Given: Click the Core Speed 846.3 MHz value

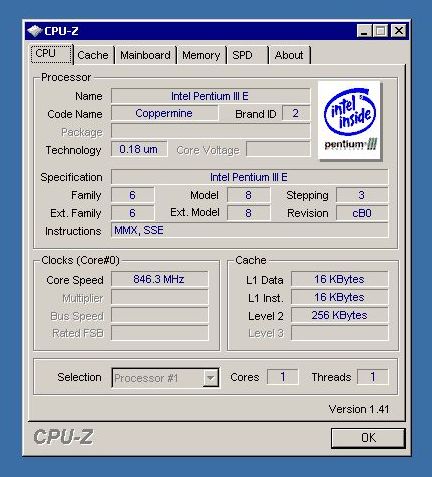Looking at the screenshot, I should tap(159, 279).
